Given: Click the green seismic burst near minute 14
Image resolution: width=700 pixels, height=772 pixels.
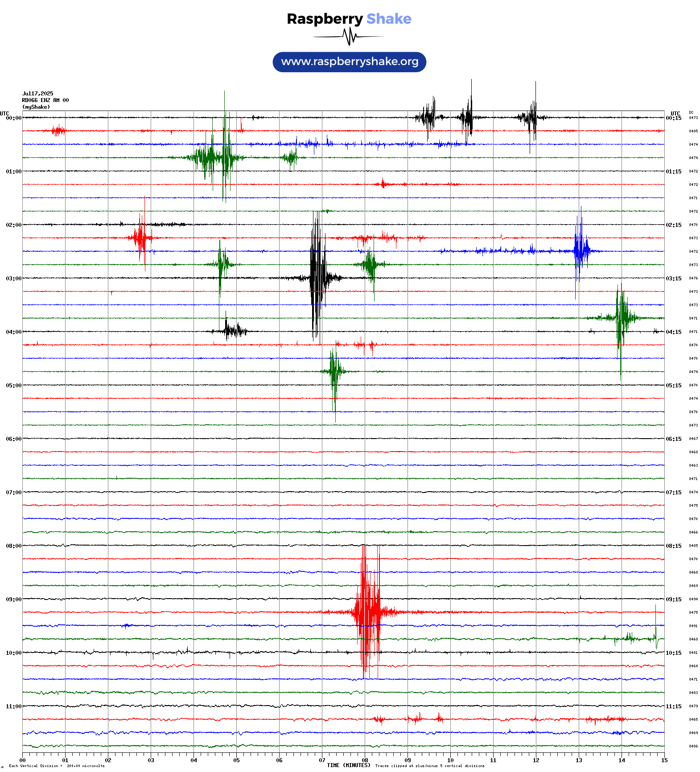Looking at the screenshot, I should coord(621,318).
